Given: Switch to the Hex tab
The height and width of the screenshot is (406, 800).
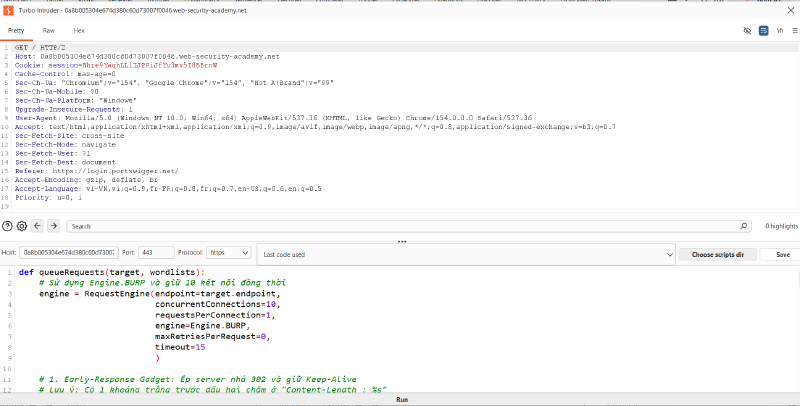Looking at the screenshot, I should [x=79, y=31].
